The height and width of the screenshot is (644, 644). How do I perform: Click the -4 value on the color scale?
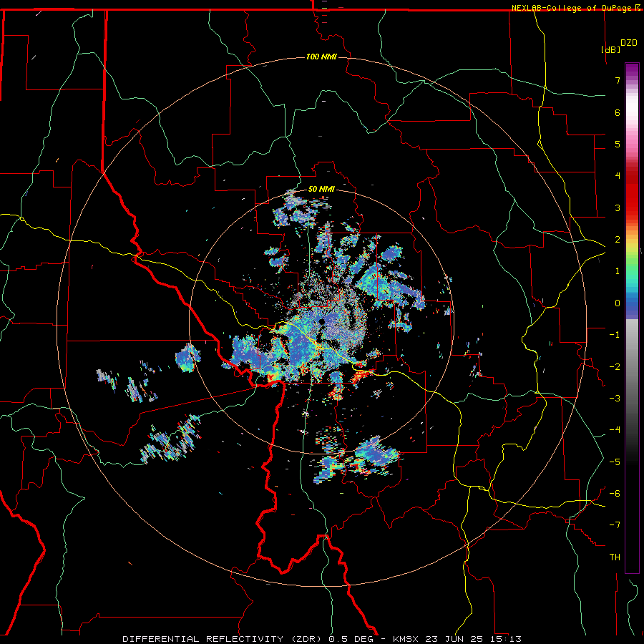(615, 430)
